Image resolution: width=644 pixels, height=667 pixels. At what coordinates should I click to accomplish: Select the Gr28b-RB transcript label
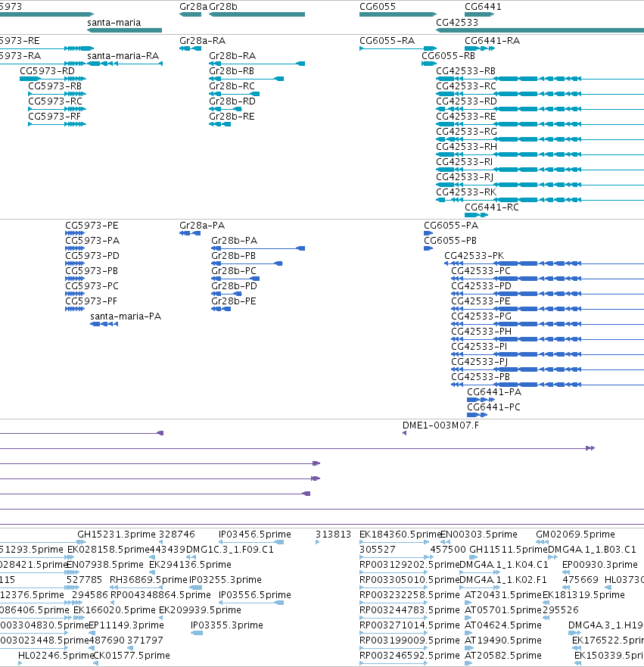(x=232, y=71)
